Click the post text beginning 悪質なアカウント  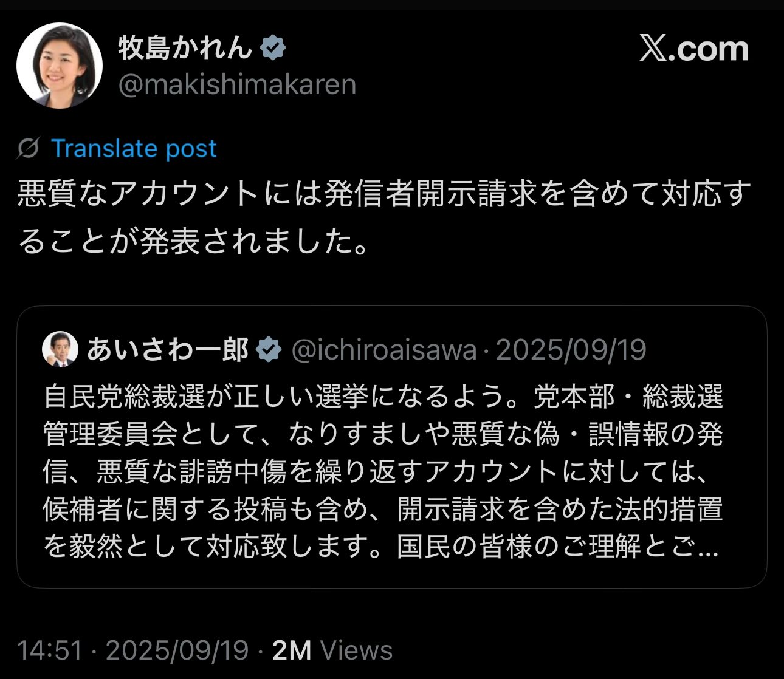pos(384,194)
